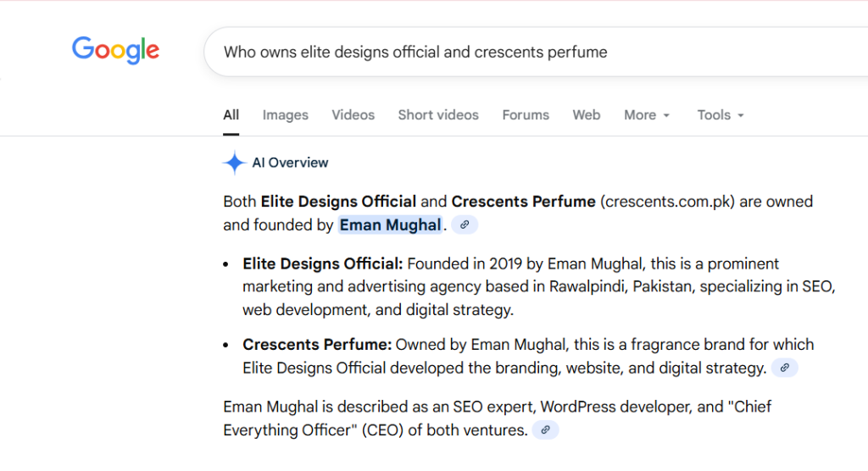Expand the More search filters dropdown
The width and height of the screenshot is (868, 471).
647,115
